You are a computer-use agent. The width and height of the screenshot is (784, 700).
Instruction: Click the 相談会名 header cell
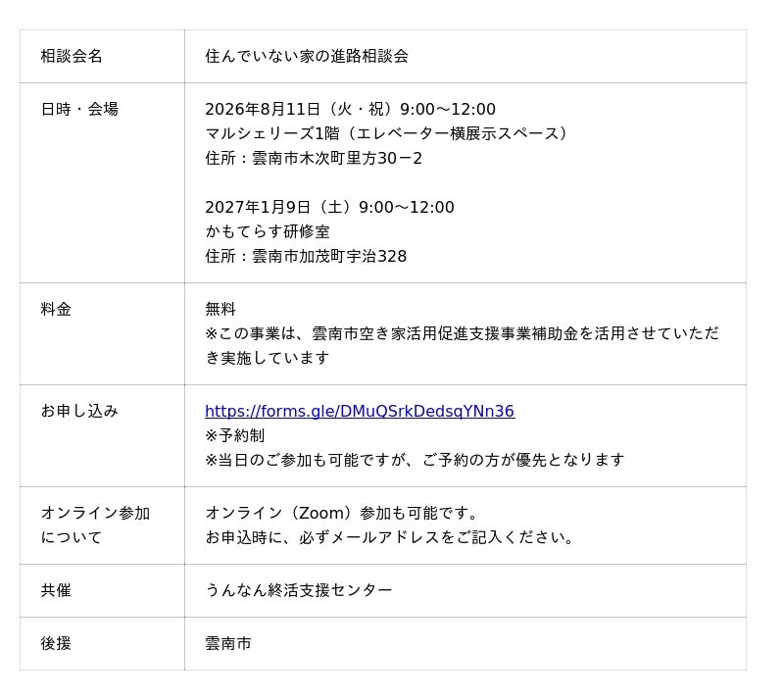[x=102, y=56]
